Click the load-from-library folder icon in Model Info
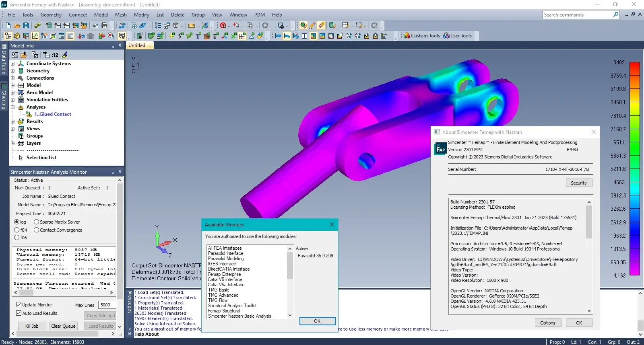The height and width of the screenshot is (345, 644). coord(24,55)
